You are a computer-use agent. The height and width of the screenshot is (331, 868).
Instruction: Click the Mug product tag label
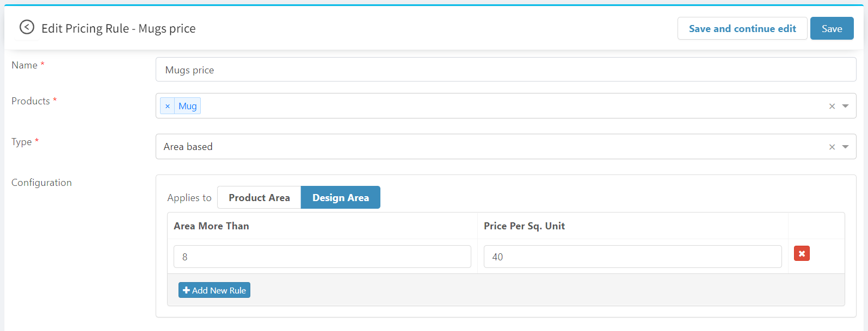coord(188,106)
